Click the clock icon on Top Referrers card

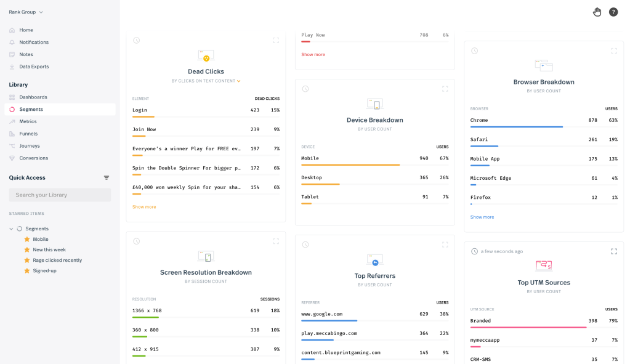tap(305, 245)
